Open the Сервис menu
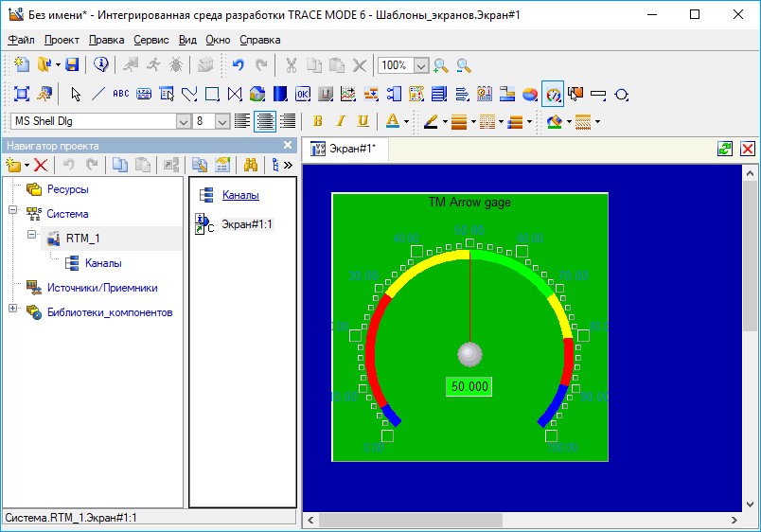This screenshot has width=761, height=532. point(151,40)
